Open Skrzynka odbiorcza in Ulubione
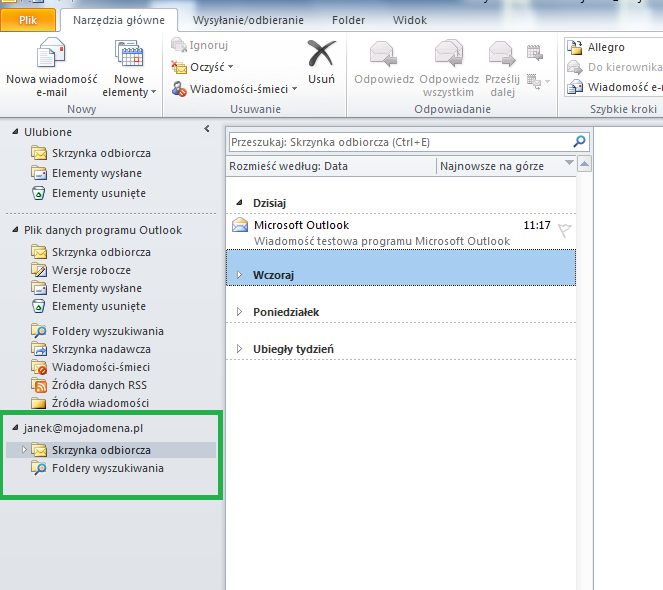 click(101, 153)
